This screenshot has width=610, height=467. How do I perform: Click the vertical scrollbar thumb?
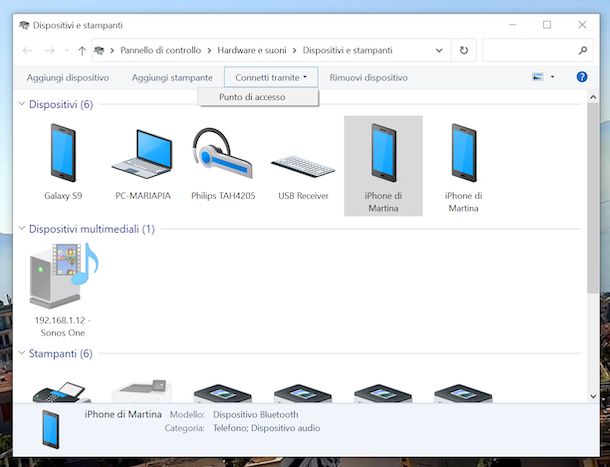click(x=593, y=197)
